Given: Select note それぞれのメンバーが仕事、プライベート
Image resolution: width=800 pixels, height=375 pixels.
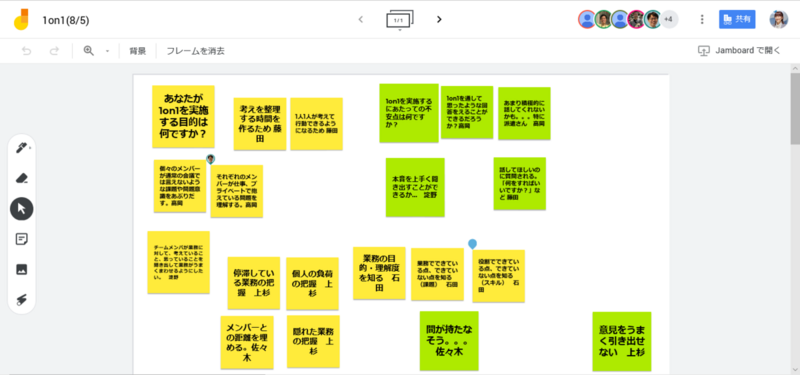Looking at the screenshot, I should (x=236, y=191).
